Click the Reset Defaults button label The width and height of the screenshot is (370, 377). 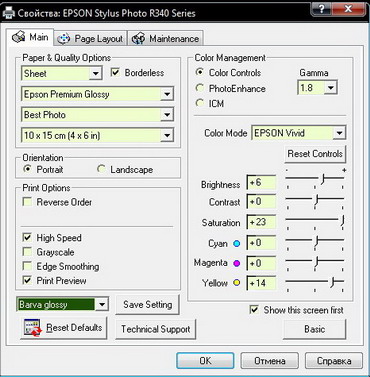click(74, 327)
